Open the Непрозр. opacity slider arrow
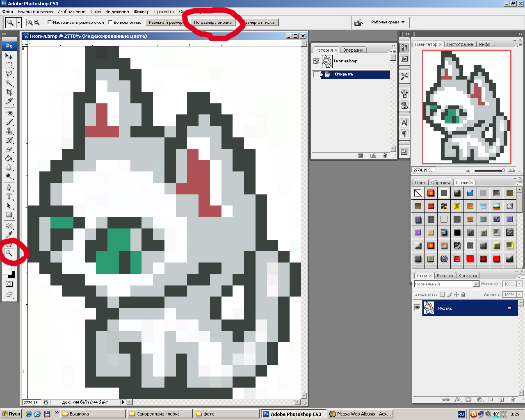This screenshot has height=420, width=525. [520, 284]
